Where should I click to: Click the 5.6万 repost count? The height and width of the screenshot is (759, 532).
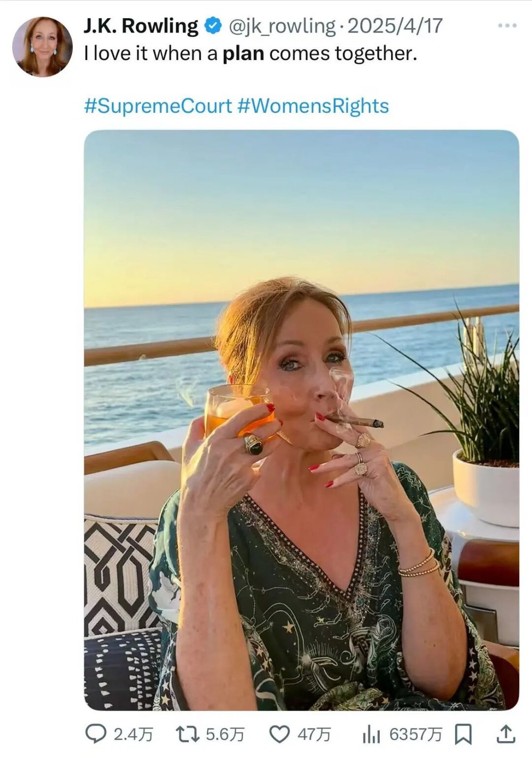[225, 735]
